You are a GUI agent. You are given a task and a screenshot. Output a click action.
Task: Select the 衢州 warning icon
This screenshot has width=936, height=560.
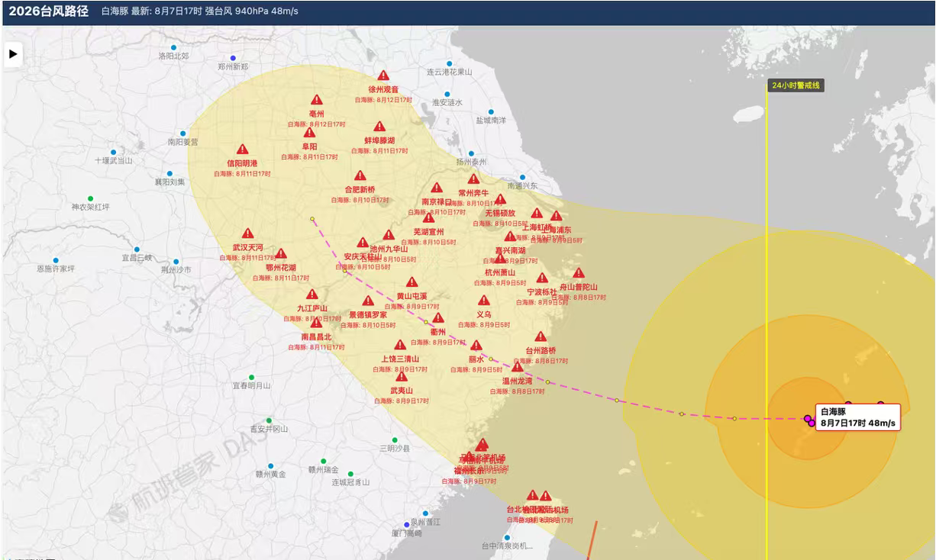tap(438, 318)
